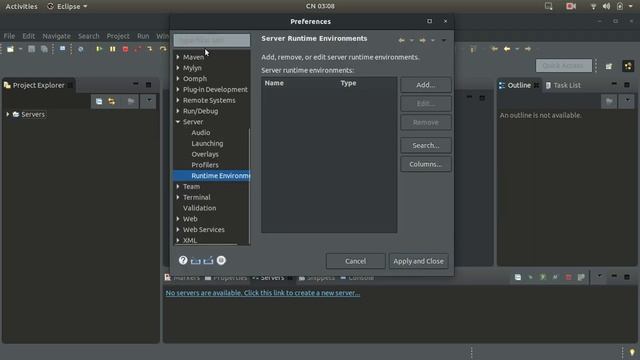This screenshot has height=360, width=640.
Task: Select Validation in the preferences tree
Action: click(x=200, y=208)
